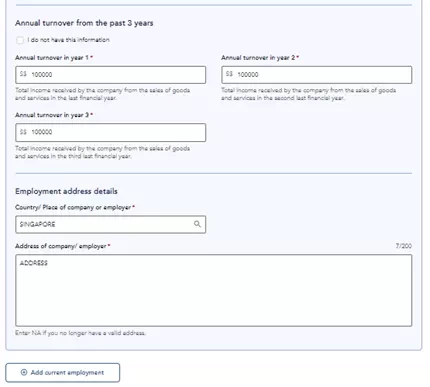
Task: Focus the Annual turnover in year 2 field
Action: pyautogui.click(x=317, y=75)
